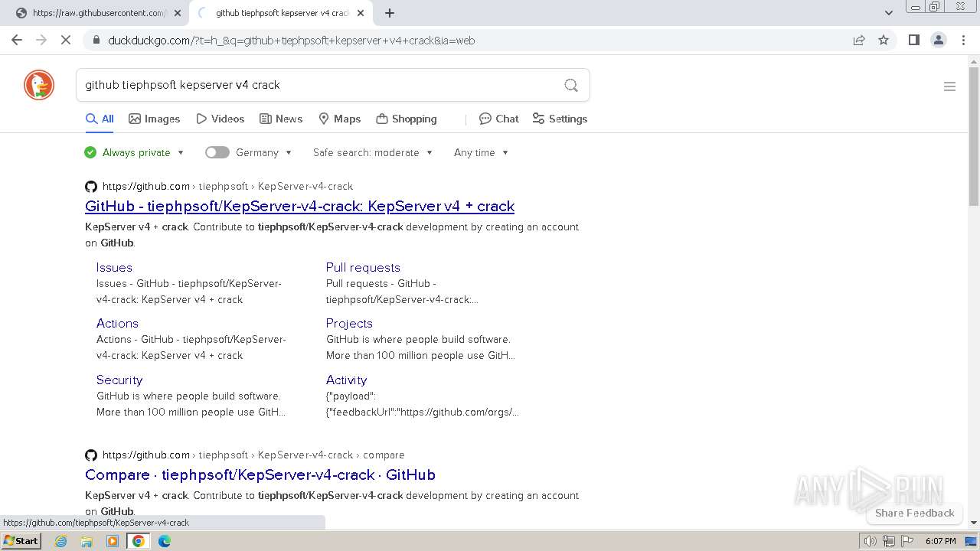Open Compare · tiephpsoft/KepServer-v4-crack result

[260, 474]
